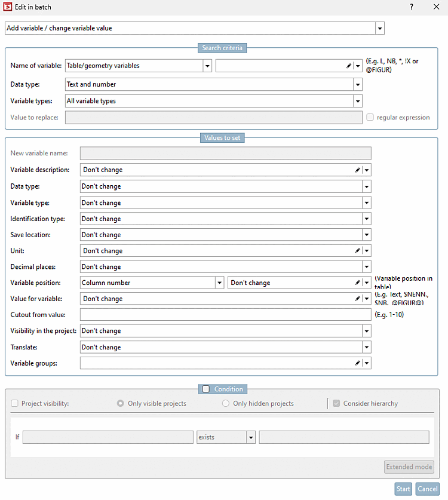Click pencil icon beside Name of variable
The width and height of the screenshot is (448, 500).
pyautogui.click(x=349, y=66)
